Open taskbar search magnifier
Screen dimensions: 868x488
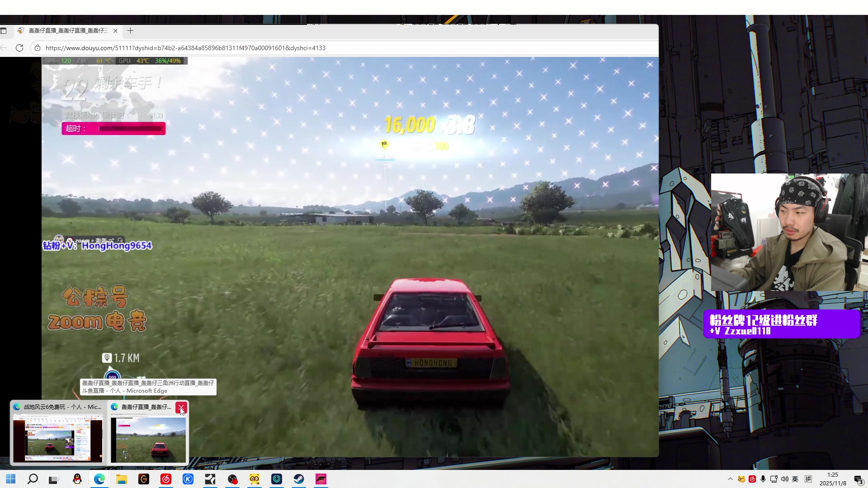33,479
